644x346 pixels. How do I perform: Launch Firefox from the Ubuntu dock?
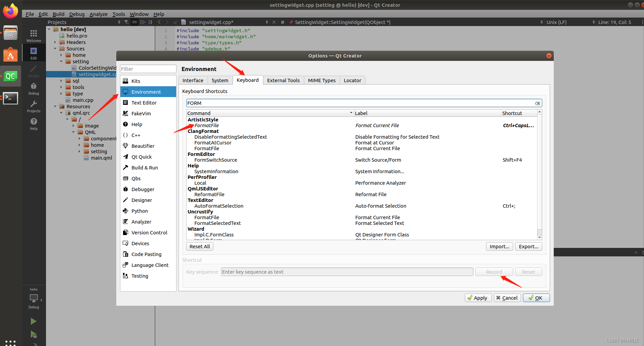pyautogui.click(x=10, y=11)
